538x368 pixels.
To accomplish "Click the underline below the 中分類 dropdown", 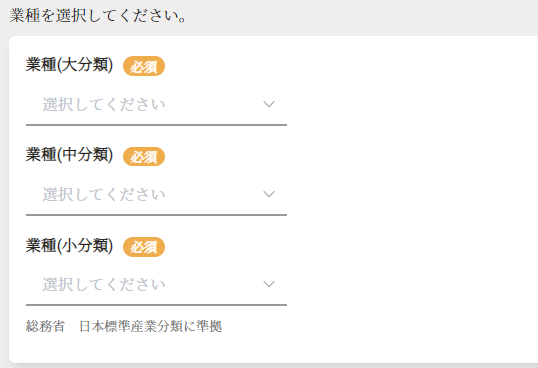I will click(x=156, y=215).
